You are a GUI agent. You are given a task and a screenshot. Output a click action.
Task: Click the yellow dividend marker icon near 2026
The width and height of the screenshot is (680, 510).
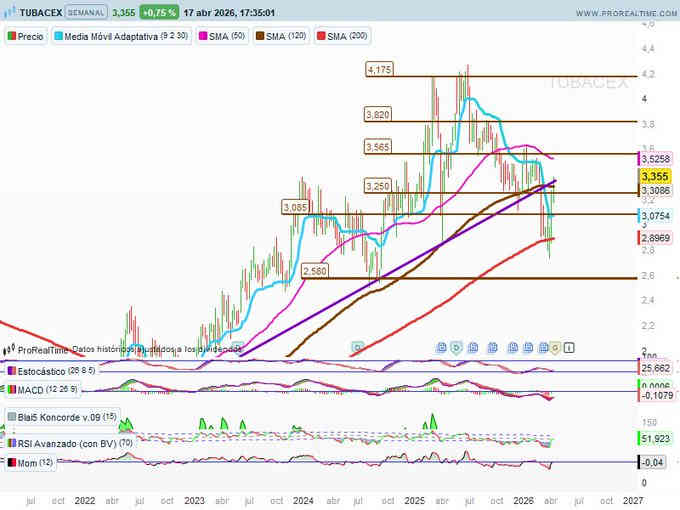(555, 346)
